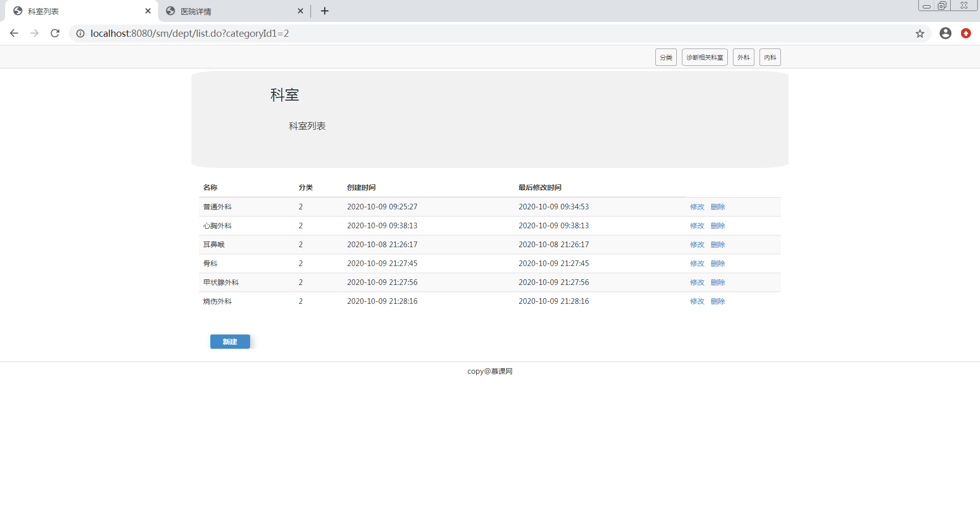Click 修改 for 烧伤外科
The image size is (980, 527).
[x=697, y=301]
